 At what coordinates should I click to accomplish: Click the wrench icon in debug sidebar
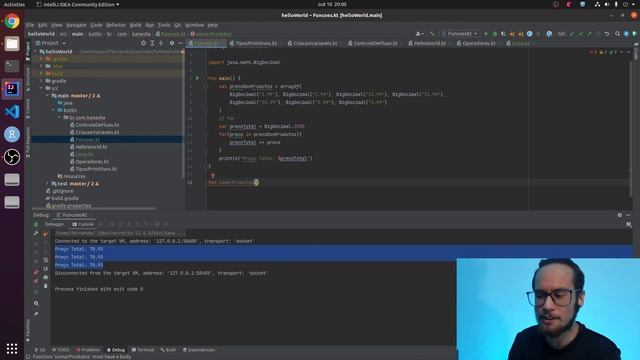pos(36,233)
